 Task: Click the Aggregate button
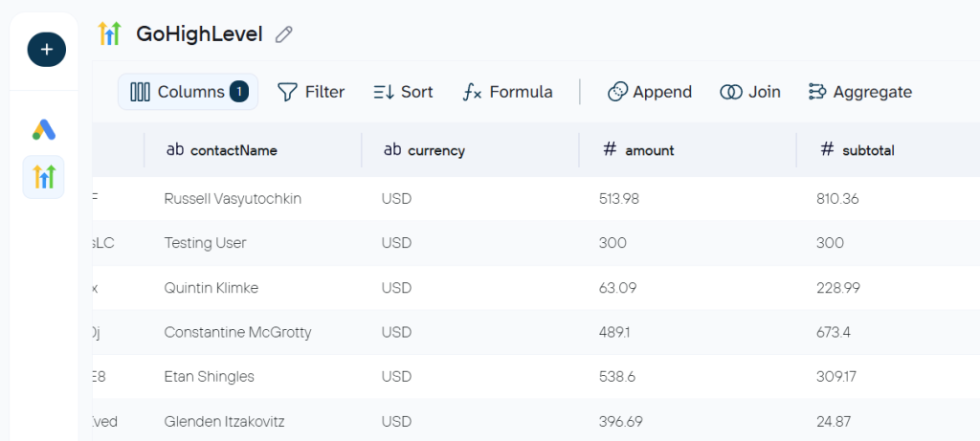859,92
